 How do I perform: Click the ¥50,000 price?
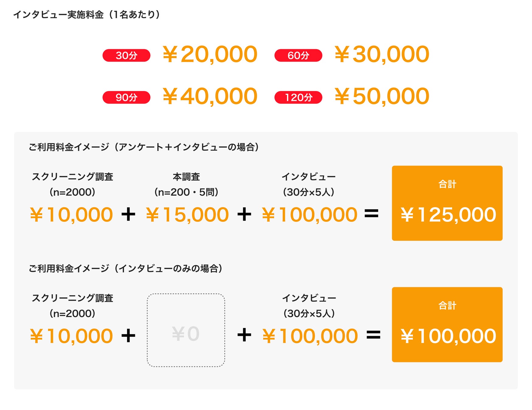(x=382, y=97)
